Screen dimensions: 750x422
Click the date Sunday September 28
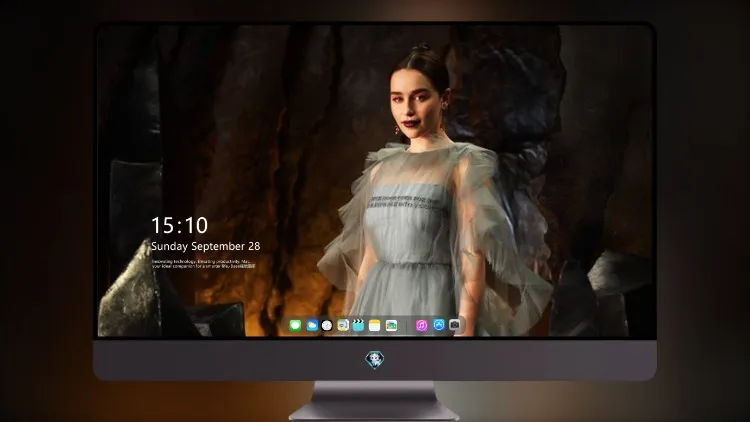[206, 246]
